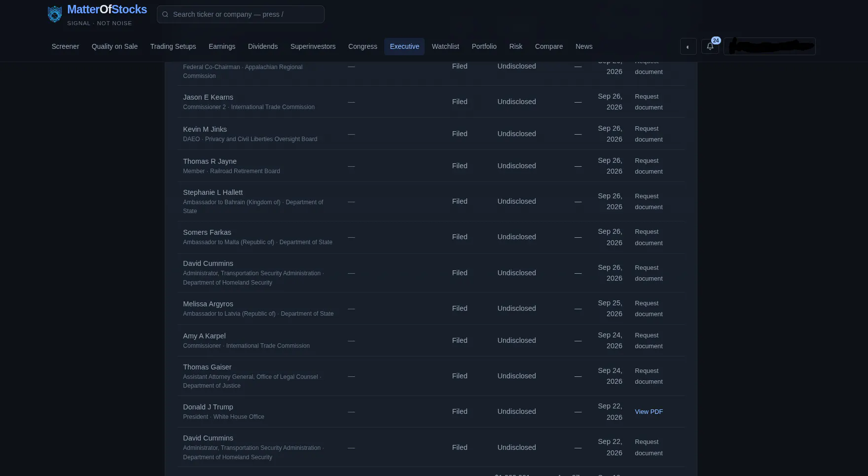Open the Watchlist tab
Image resolution: width=868 pixels, height=476 pixels.
click(x=445, y=46)
